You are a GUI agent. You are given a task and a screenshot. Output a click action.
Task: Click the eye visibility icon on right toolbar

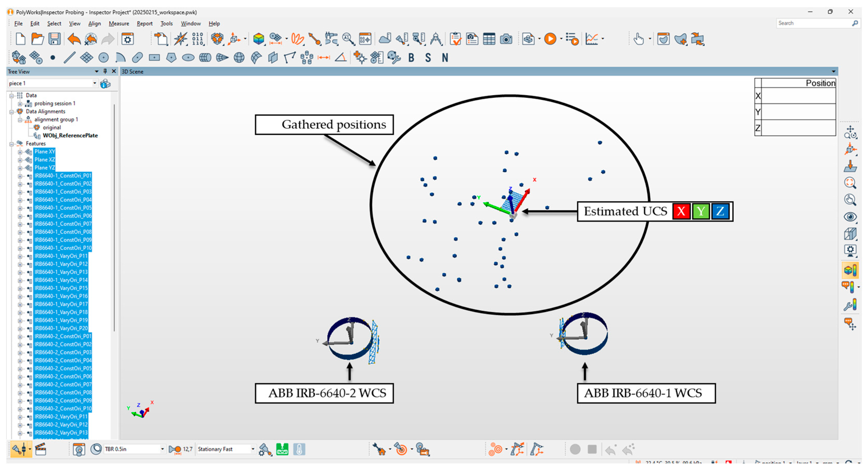(850, 217)
